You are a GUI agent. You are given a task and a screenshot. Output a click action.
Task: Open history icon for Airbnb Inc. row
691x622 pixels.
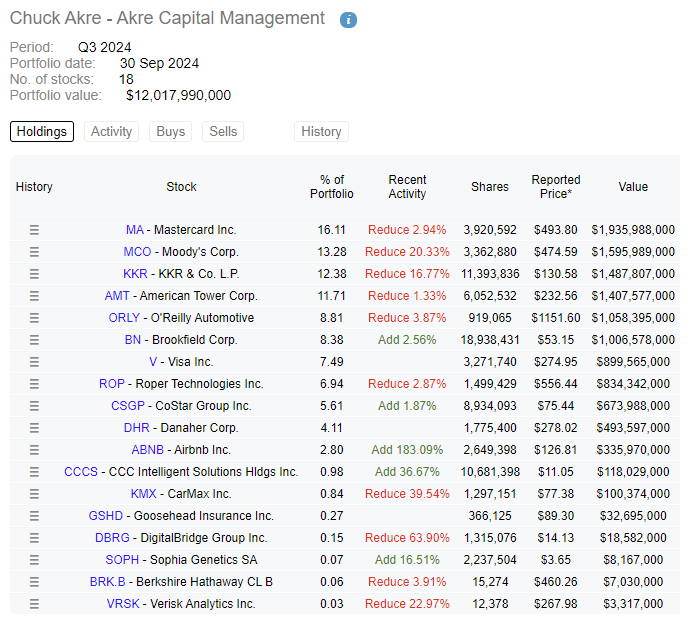coord(34,450)
